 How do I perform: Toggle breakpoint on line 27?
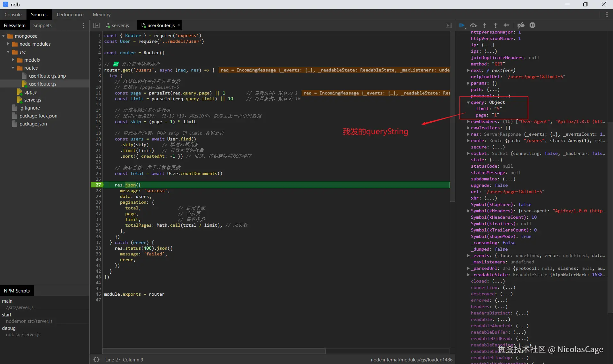coord(98,185)
